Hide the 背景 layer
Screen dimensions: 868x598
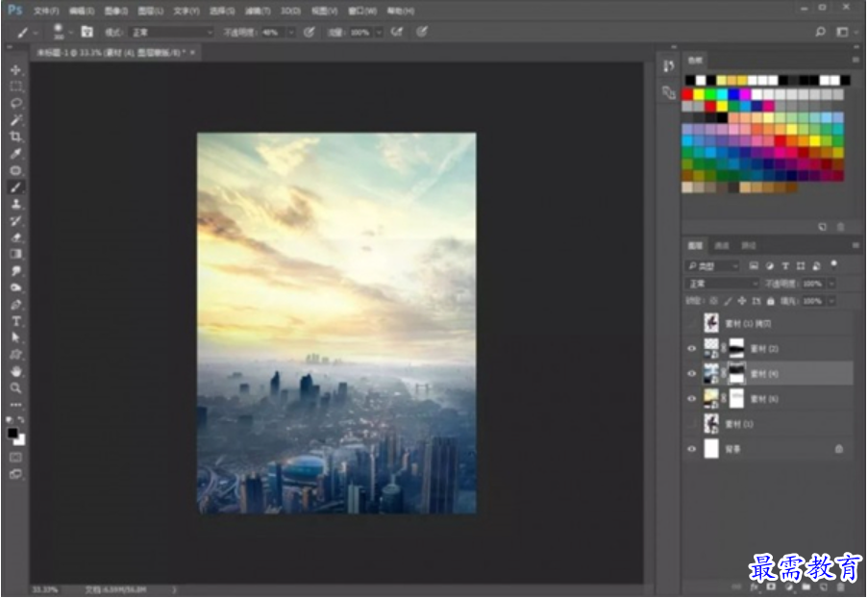click(691, 449)
